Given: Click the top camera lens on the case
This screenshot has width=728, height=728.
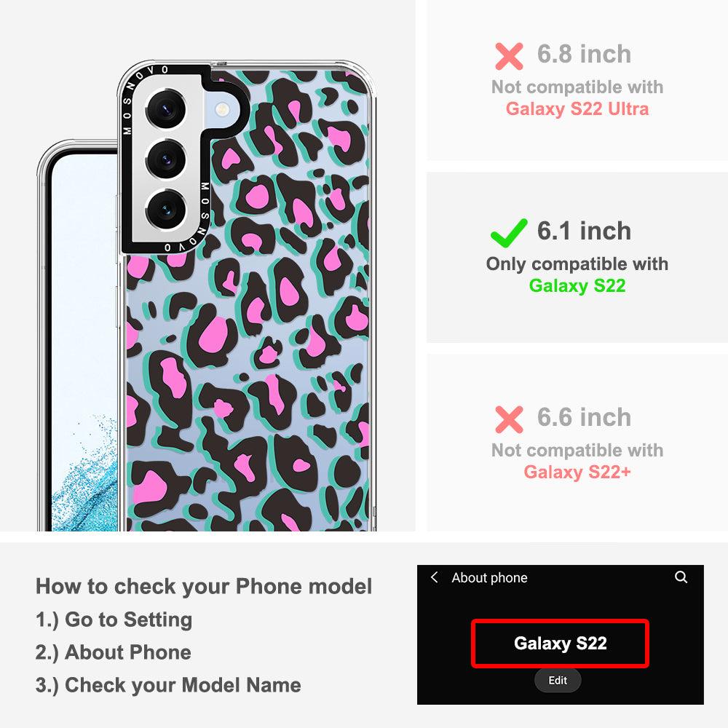Looking at the screenshot, I should point(166,110).
